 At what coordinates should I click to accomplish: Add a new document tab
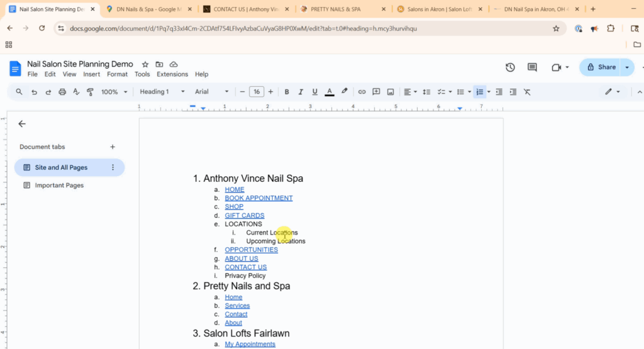[x=113, y=147]
